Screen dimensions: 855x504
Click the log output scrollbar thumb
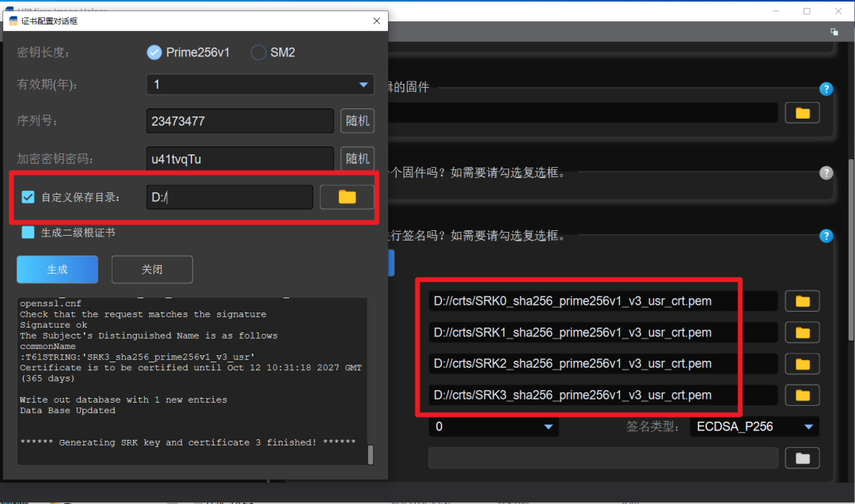coord(370,454)
